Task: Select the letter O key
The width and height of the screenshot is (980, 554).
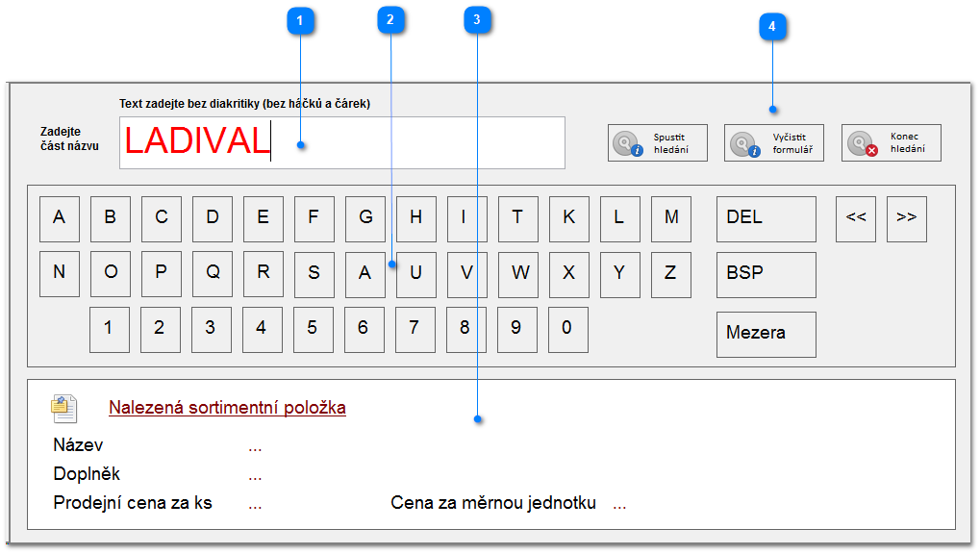Action: coord(111,274)
